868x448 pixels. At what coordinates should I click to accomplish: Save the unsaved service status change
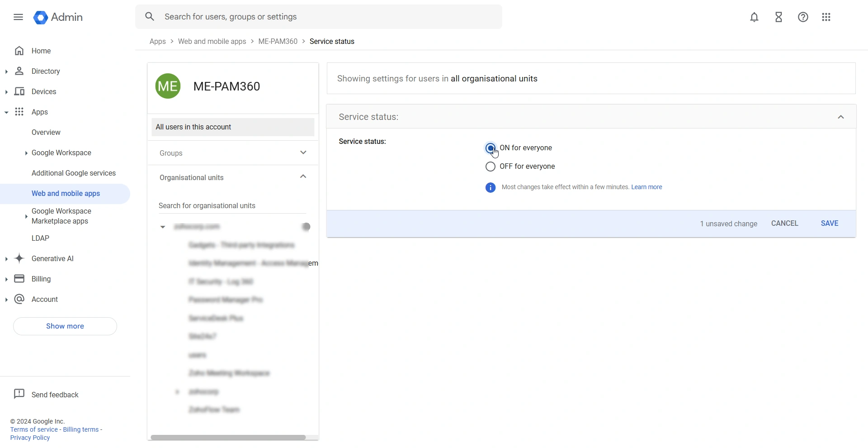(829, 223)
